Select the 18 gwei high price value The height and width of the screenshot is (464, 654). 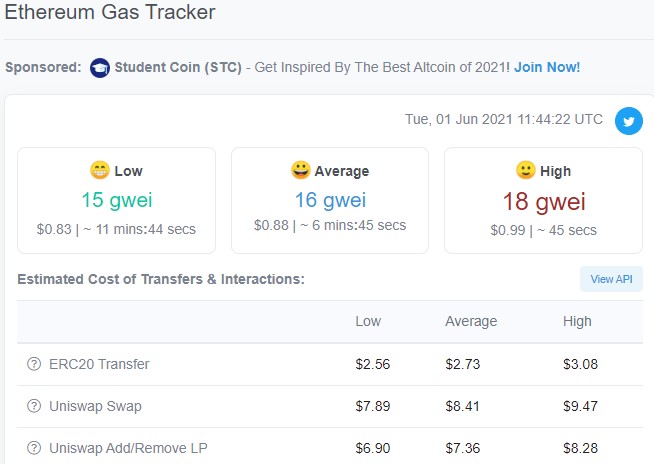click(544, 202)
